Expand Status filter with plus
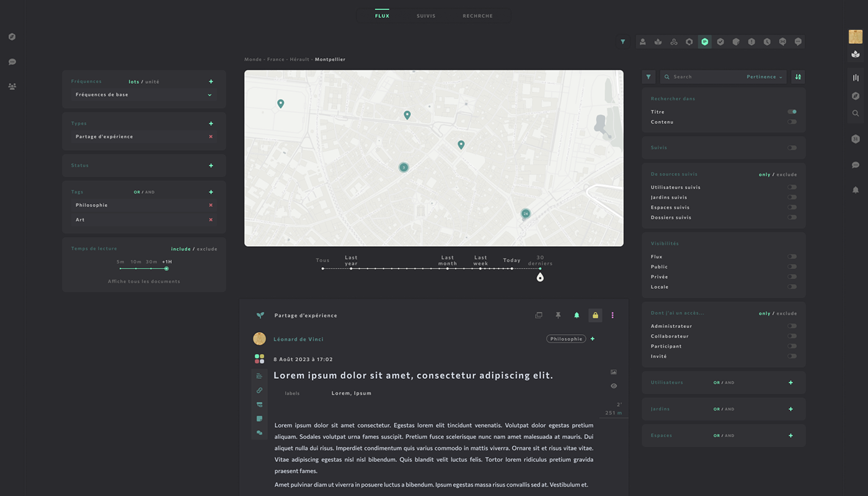Screen dimensions: 868x496 click(x=211, y=166)
